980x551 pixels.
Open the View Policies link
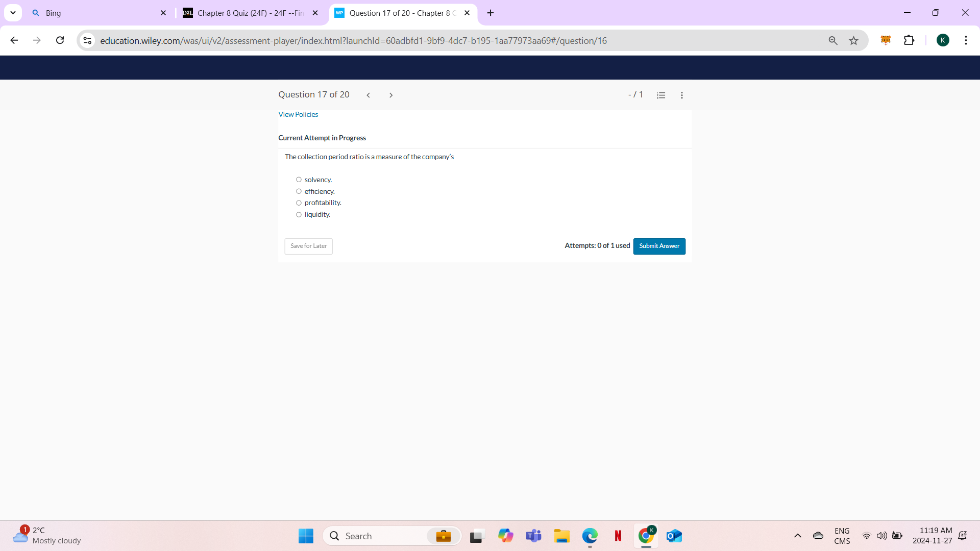[x=298, y=114]
